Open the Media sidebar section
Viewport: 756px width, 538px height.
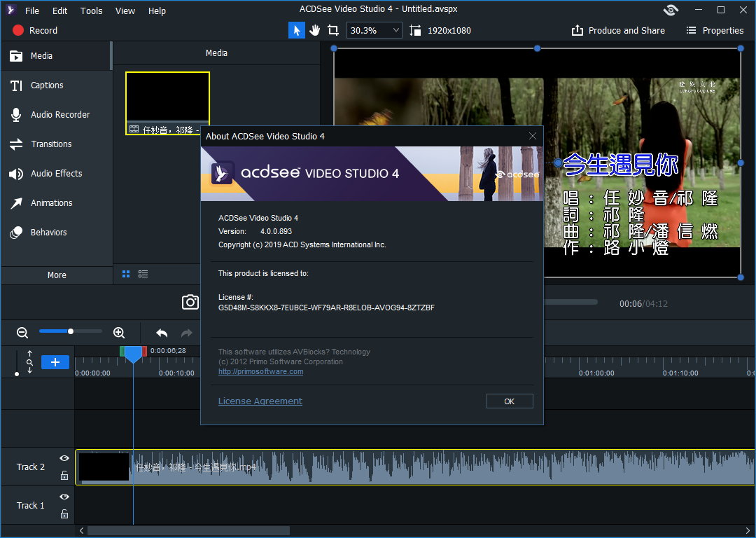click(56, 56)
